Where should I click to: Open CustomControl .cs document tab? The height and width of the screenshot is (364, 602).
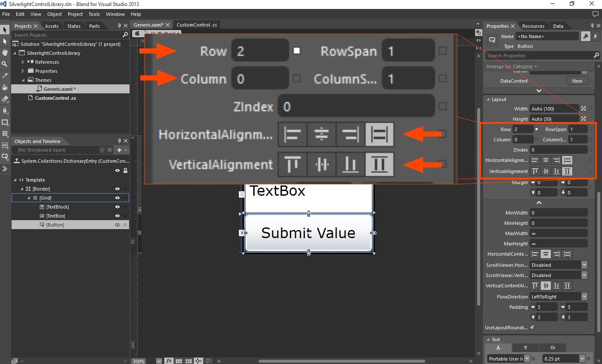(196, 25)
